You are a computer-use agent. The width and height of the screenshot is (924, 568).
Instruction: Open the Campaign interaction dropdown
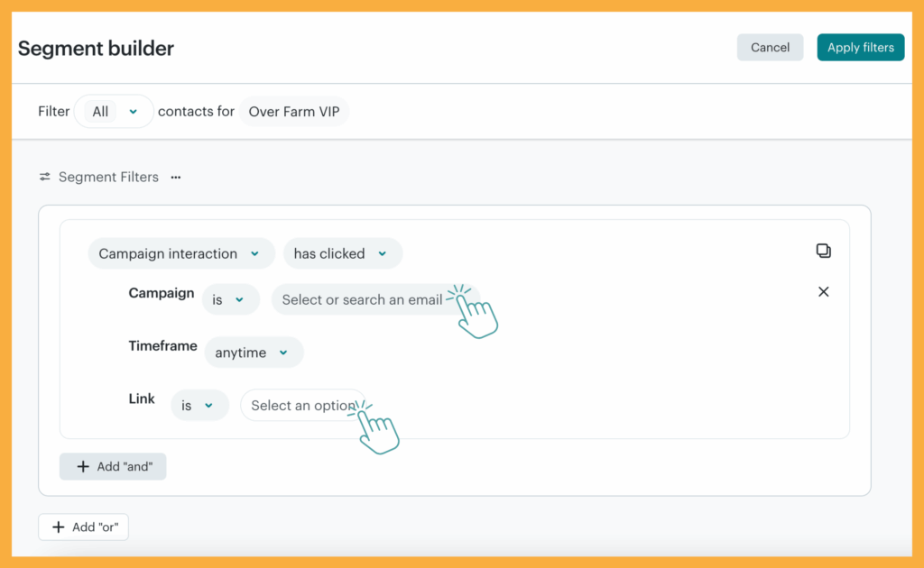click(x=180, y=253)
